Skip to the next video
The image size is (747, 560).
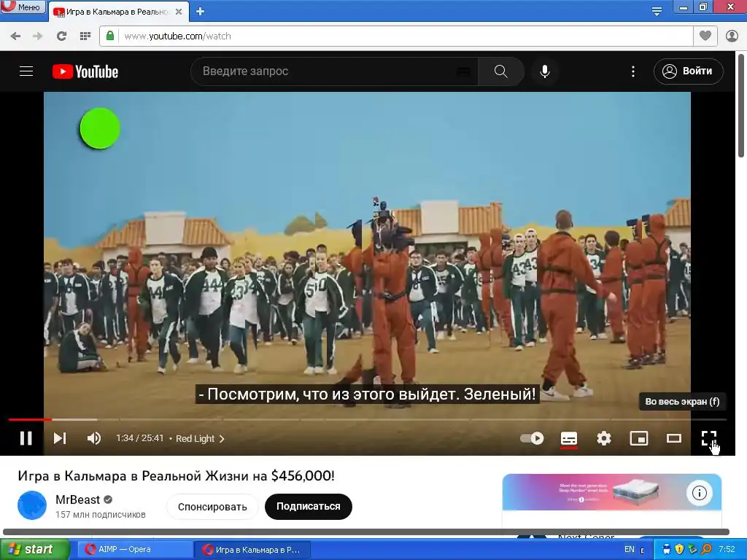[x=60, y=438]
